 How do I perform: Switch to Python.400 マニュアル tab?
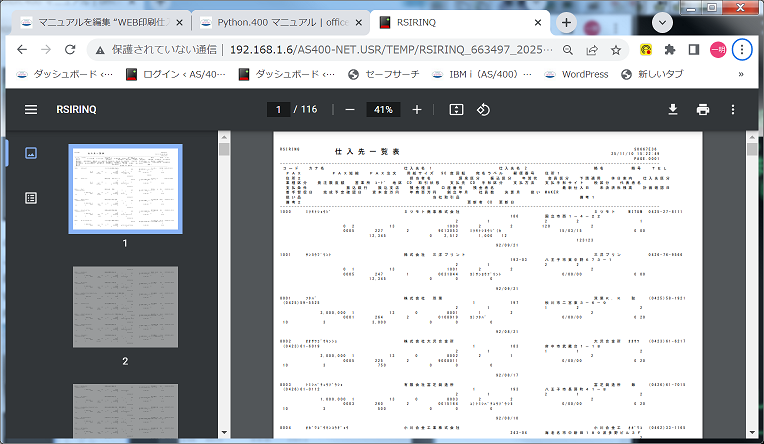click(x=274, y=21)
